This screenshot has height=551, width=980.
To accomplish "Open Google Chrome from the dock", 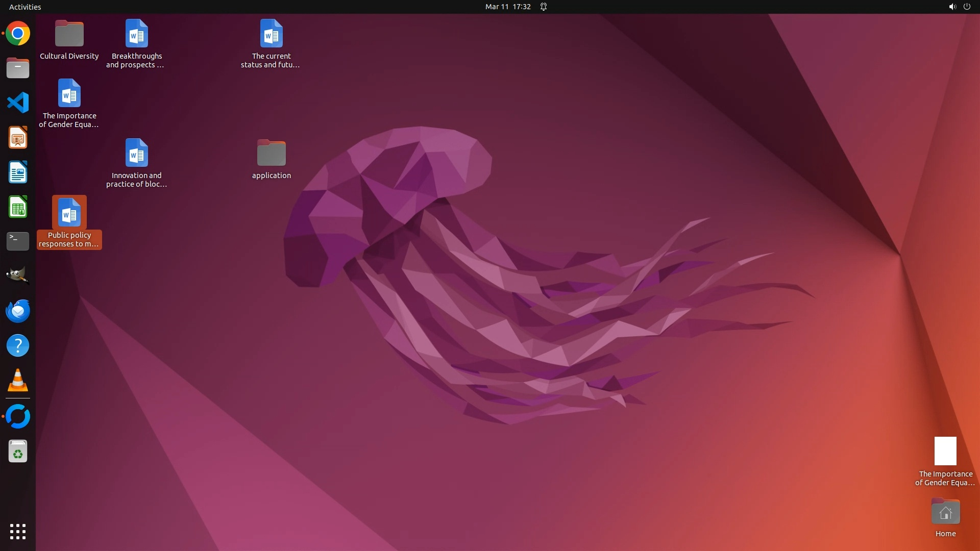I will (x=18, y=34).
